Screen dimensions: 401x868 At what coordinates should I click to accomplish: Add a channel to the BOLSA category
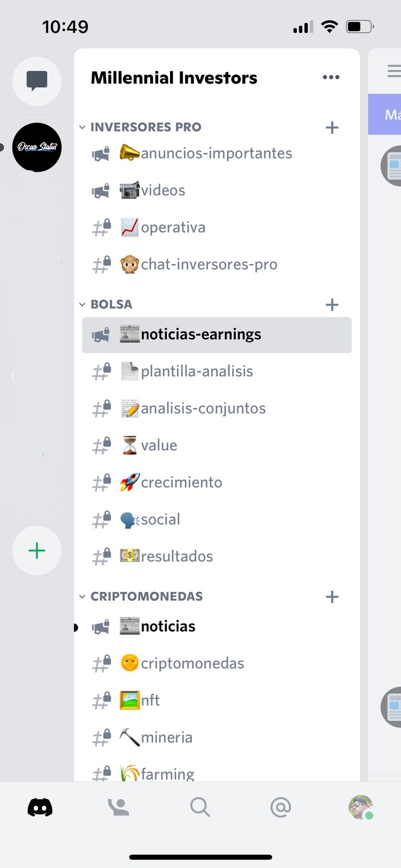332,304
